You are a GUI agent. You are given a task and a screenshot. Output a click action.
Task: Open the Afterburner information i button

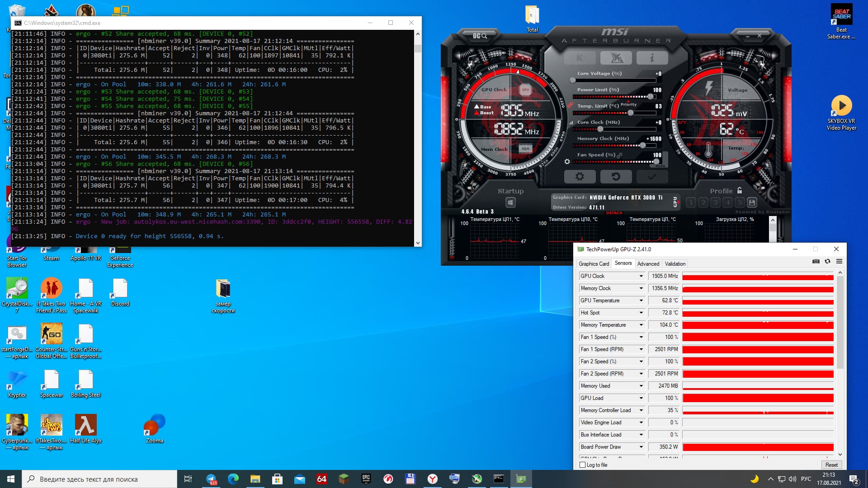pyautogui.click(x=652, y=58)
